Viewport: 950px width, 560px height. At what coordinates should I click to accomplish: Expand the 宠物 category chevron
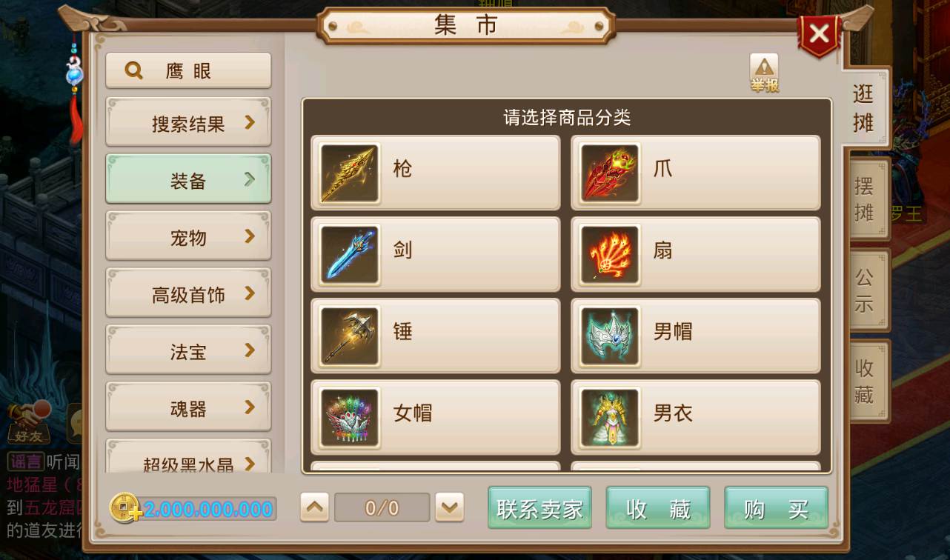click(250, 236)
